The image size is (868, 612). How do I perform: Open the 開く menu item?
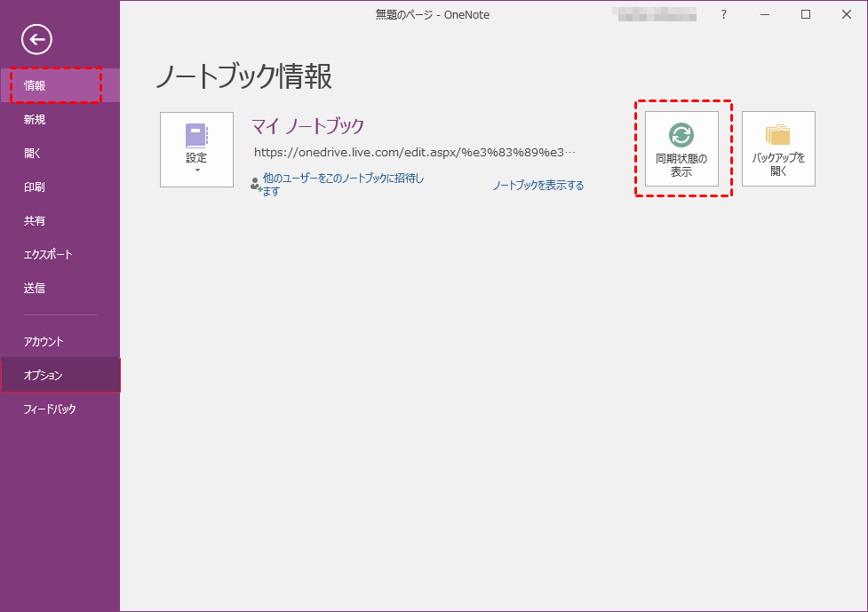pyautogui.click(x=33, y=154)
